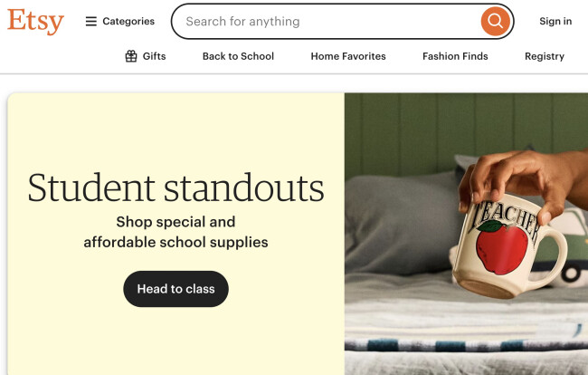Focus the Search for anything field
Screen dimensions: 588x375
coord(327,22)
